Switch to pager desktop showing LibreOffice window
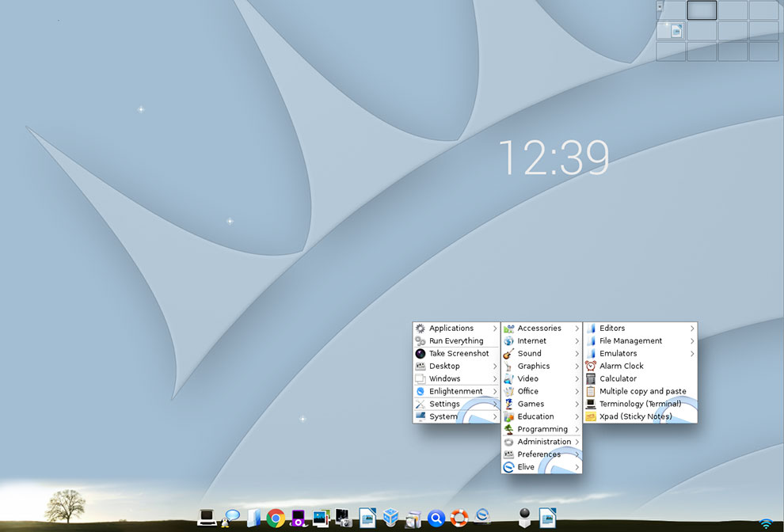This screenshot has height=532, width=784. tap(671, 31)
